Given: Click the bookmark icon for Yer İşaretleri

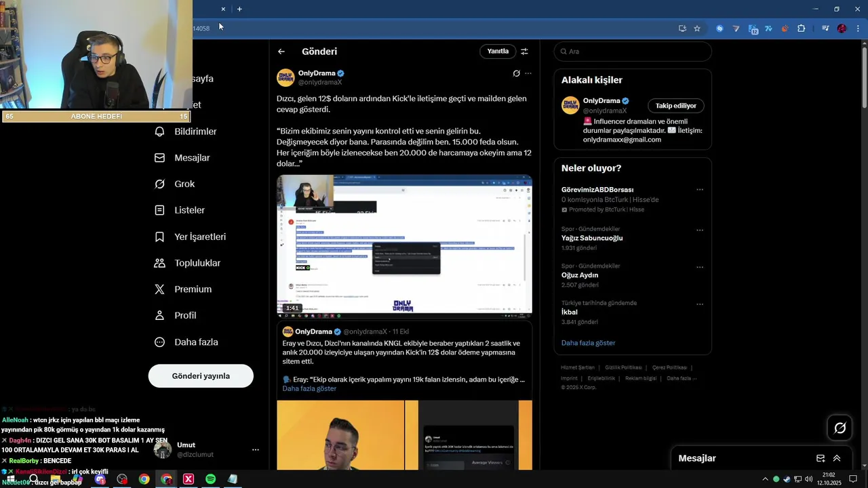Looking at the screenshot, I should point(160,237).
